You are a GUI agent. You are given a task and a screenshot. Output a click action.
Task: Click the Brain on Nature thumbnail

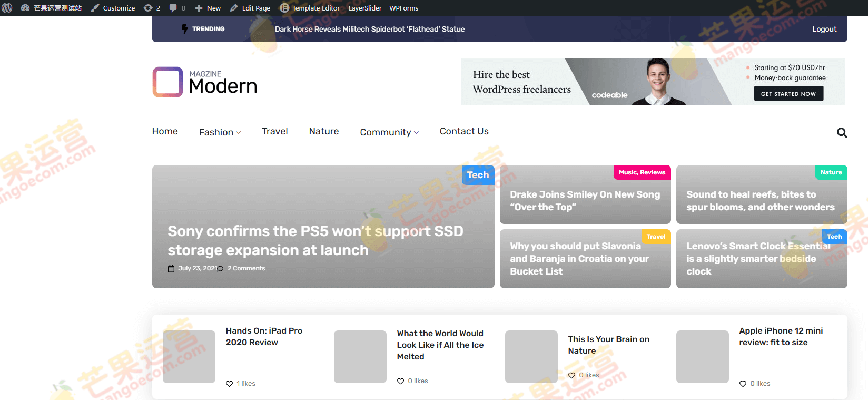coord(531,357)
